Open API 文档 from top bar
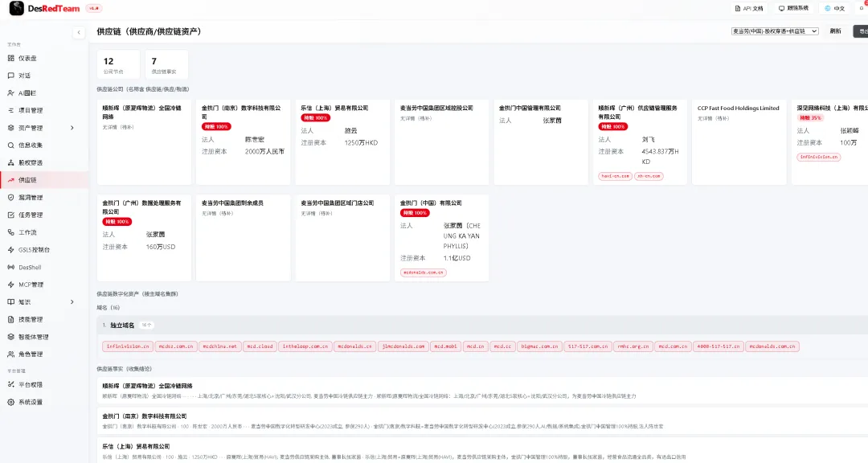 tap(749, 8)
